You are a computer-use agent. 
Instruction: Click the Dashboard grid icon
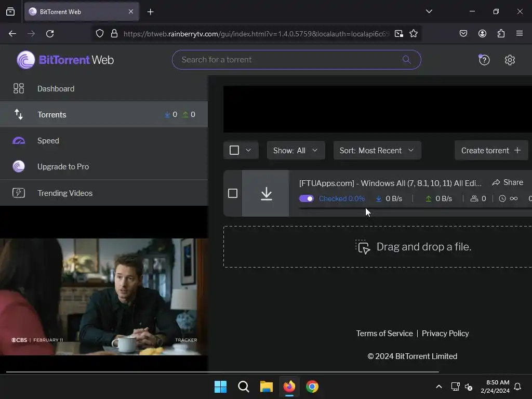[x=19, y=88]
